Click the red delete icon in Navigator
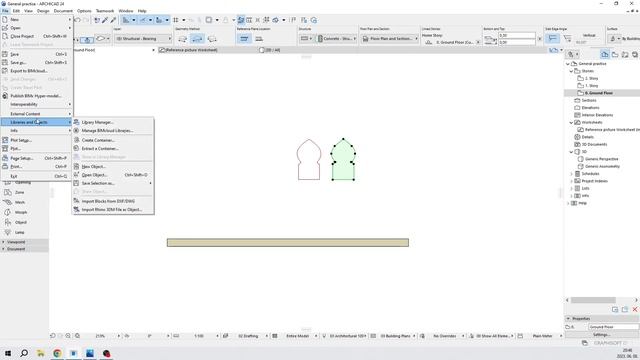The height and width of the screenshot is (360, 640). pyautogui.click(x=635, y=309)
